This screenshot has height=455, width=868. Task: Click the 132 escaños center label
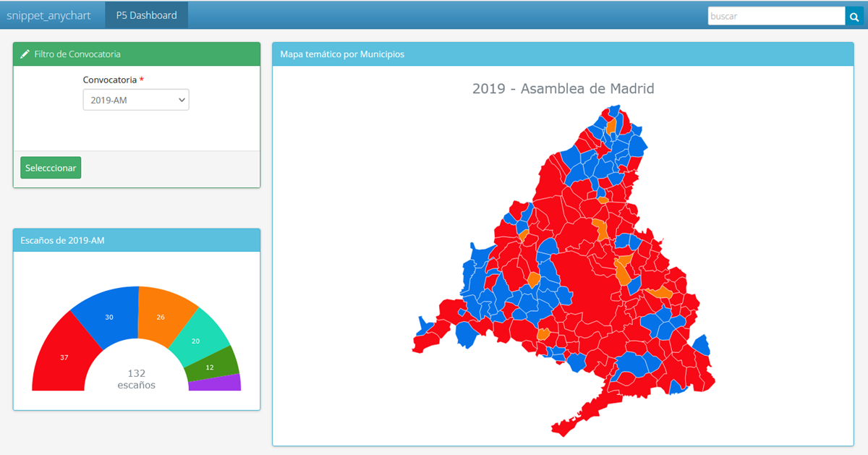(136, 379)
